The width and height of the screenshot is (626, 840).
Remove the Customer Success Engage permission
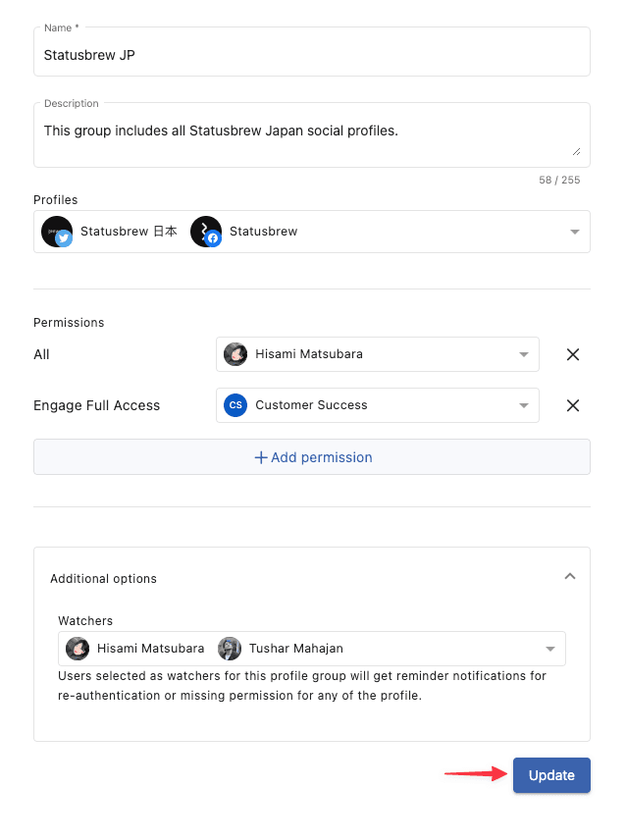572,405
